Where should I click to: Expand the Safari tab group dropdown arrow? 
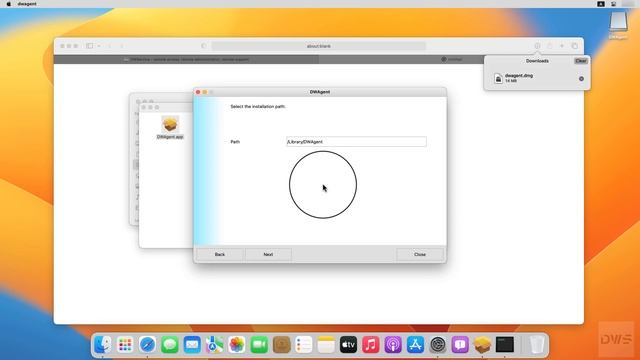coord(99,46)
